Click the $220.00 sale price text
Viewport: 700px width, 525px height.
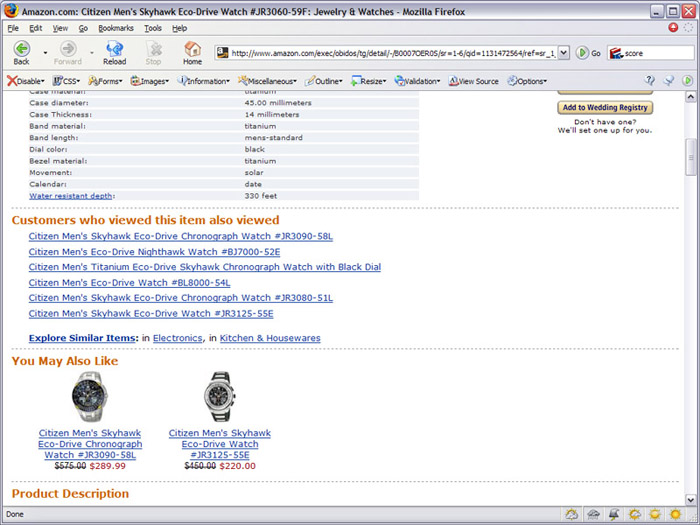click(238, 466)
